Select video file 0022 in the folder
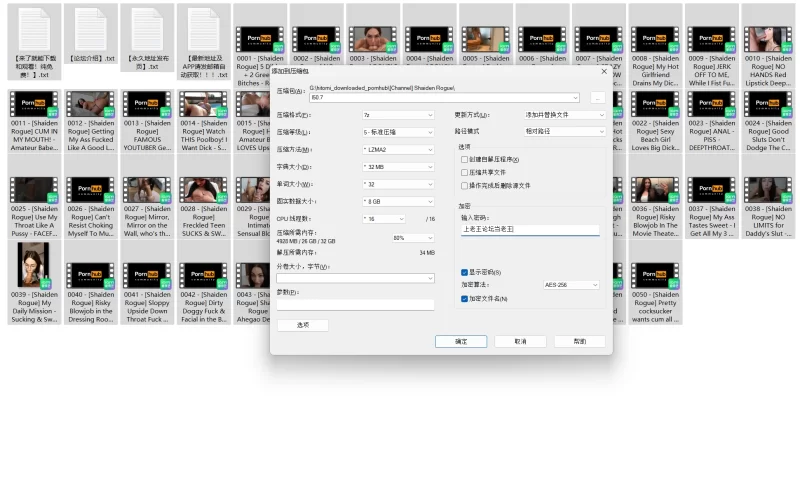 [x=655, y=105]
